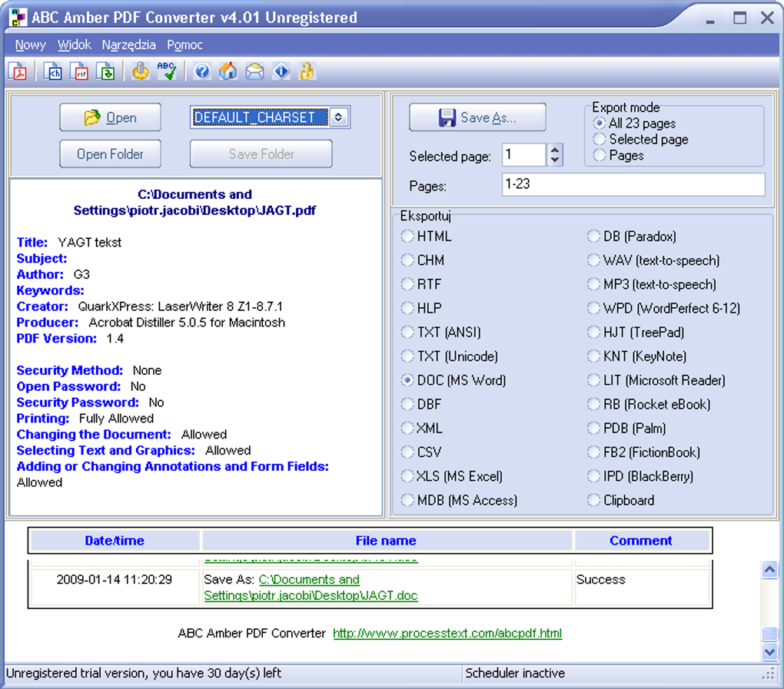Viewport: 784px width, 689px height.
Task: Select KNT (KeyNote) export format
Action: (637, 356)
